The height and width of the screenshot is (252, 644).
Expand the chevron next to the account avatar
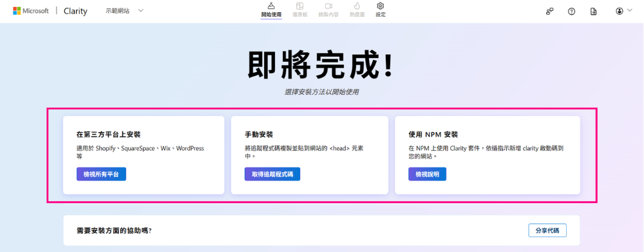629,10
